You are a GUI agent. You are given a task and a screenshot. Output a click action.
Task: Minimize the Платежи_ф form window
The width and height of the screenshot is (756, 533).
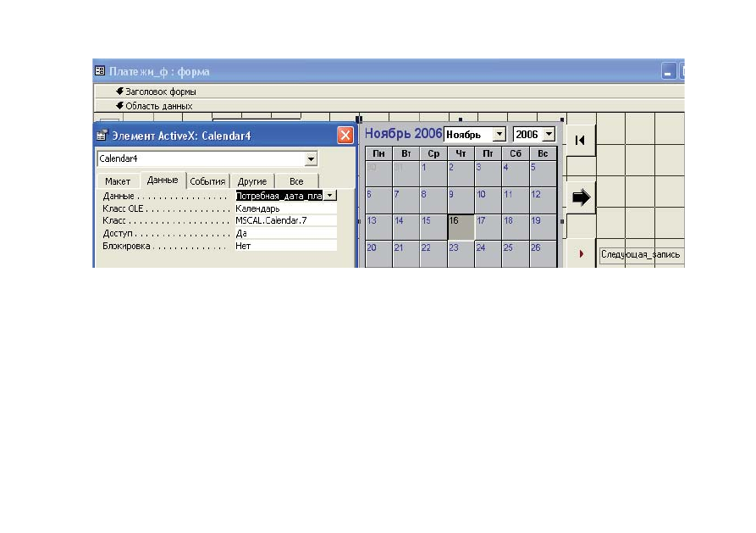[668, 71]
